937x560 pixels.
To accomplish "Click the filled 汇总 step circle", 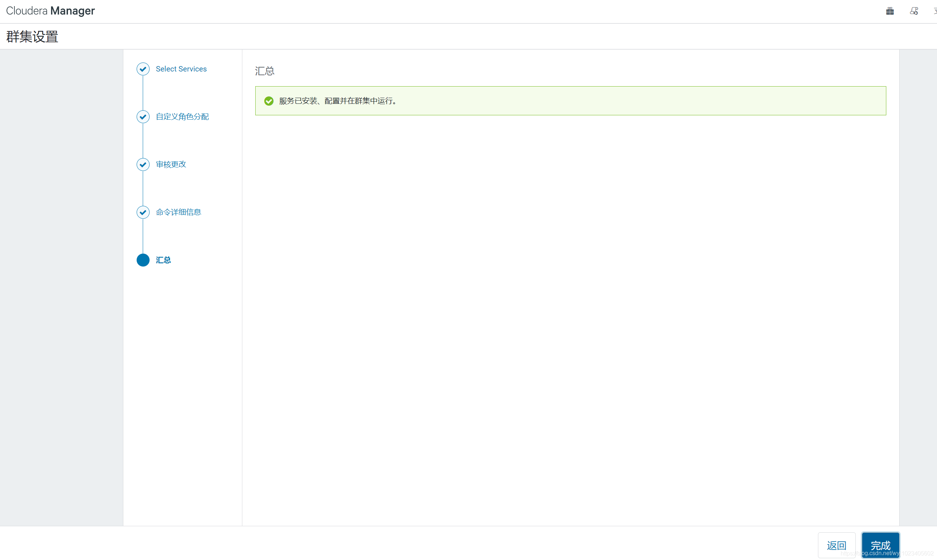I will (143, 260).
